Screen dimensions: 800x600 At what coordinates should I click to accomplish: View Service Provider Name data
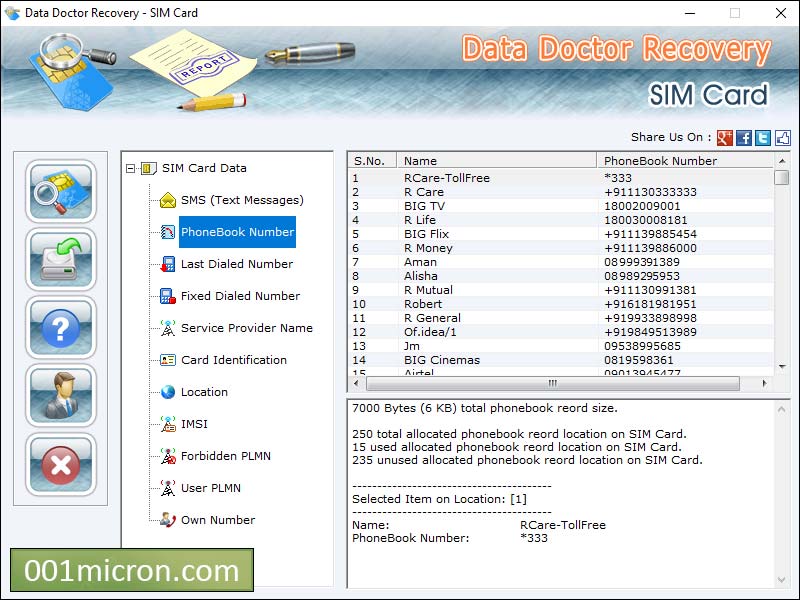click(232, 328)
